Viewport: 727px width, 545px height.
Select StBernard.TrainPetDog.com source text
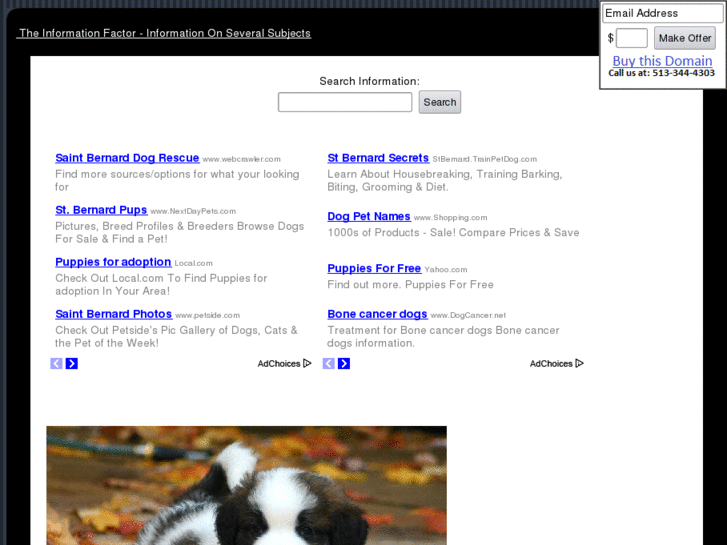tap(485, 159)
